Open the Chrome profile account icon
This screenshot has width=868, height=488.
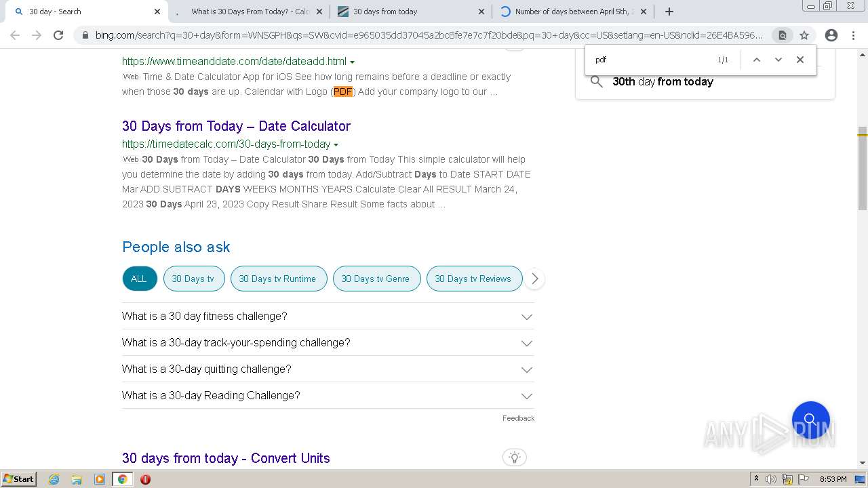tap(831, 35)
